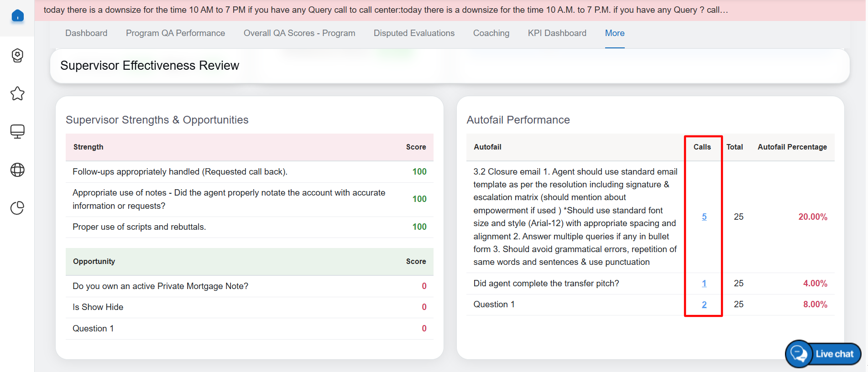Switch to the Dashboard tab
Viewport: 868px width, 372px height.
pos(86,33)
